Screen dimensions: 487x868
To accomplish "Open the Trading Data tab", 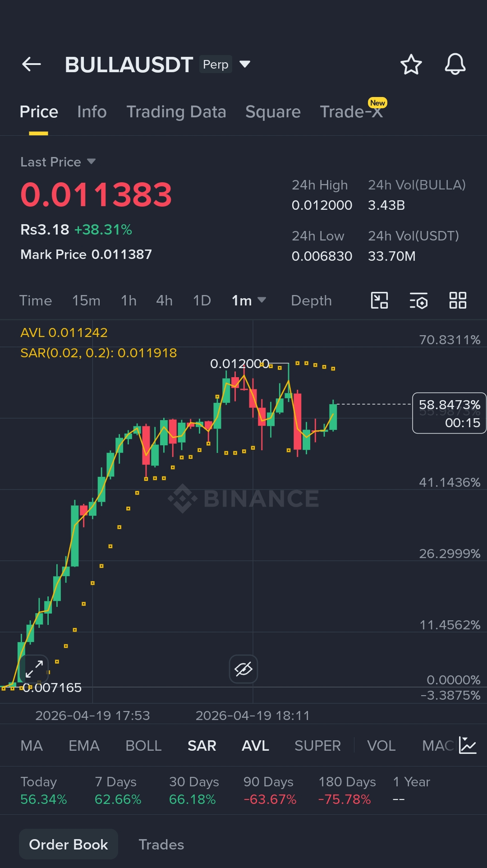I will point(176,112).
